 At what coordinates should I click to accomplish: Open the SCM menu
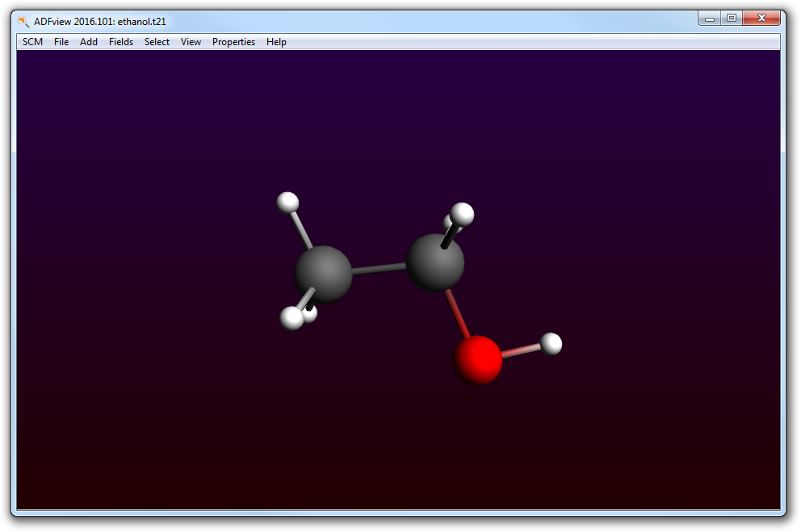click(x=32, y=42)
